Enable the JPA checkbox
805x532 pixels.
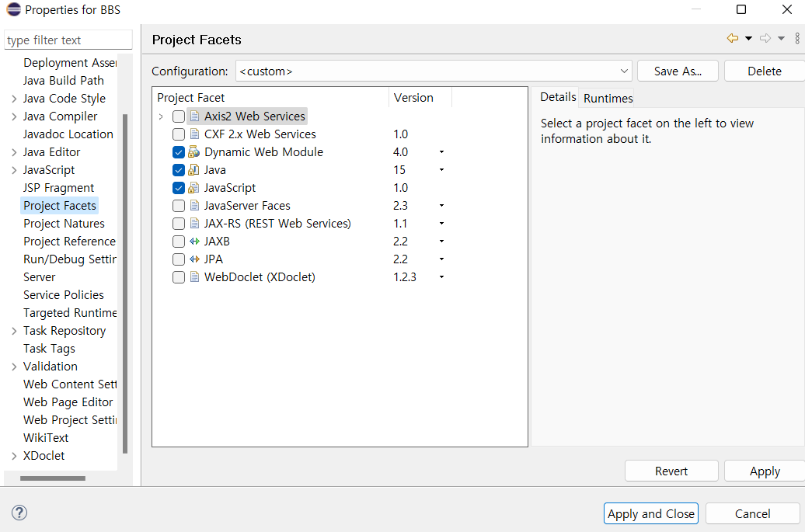click(x=179, y=259)
